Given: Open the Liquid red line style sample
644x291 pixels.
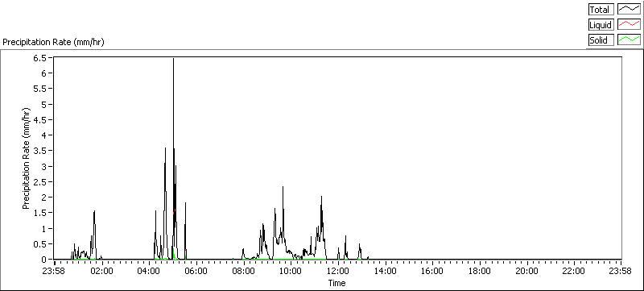Looking at the screenshot, I should click(629, 25).
